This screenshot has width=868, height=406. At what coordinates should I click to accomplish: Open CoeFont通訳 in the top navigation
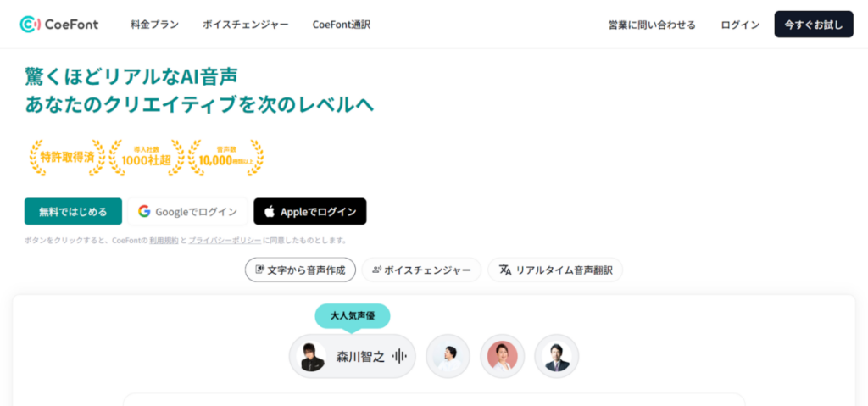point(341,25)
